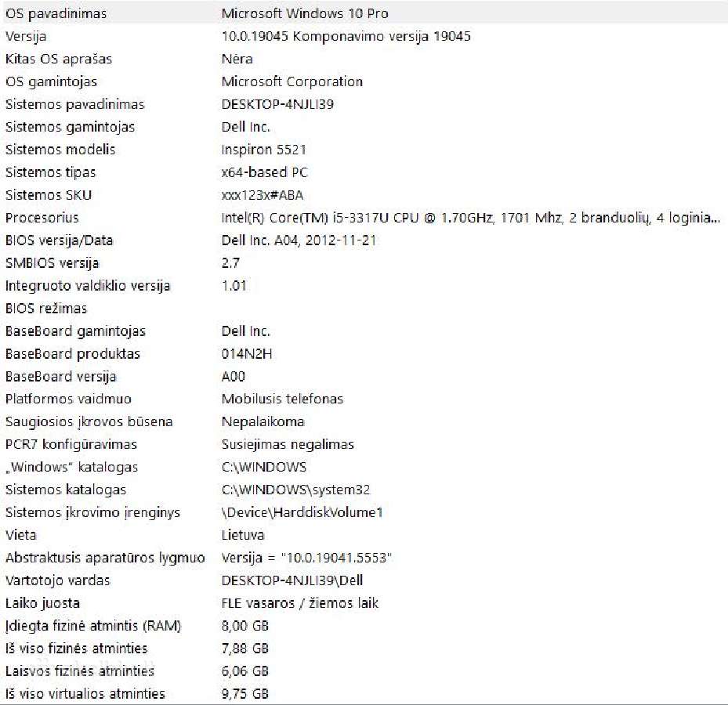Click the 'C:\WINDOWS\system32' value
This screenshot has height=705, width=728.
pos(295,490)
